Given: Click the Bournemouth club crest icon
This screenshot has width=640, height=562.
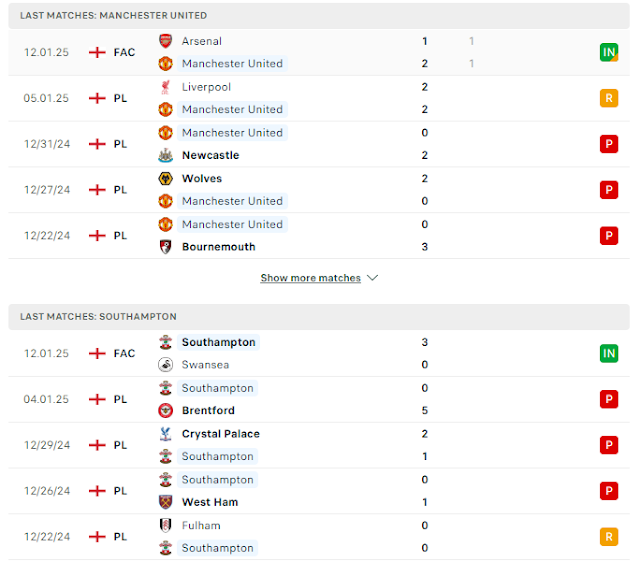Looking at the screenshot, I should [x=165, y=247].
